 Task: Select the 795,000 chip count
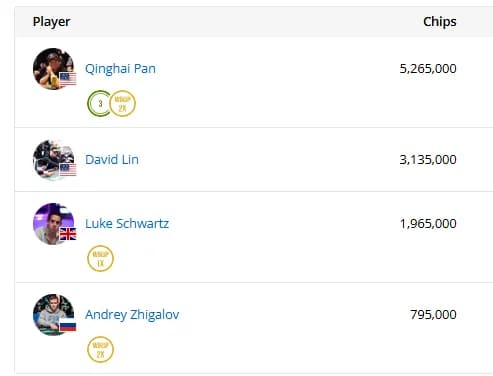coord(433,315)
